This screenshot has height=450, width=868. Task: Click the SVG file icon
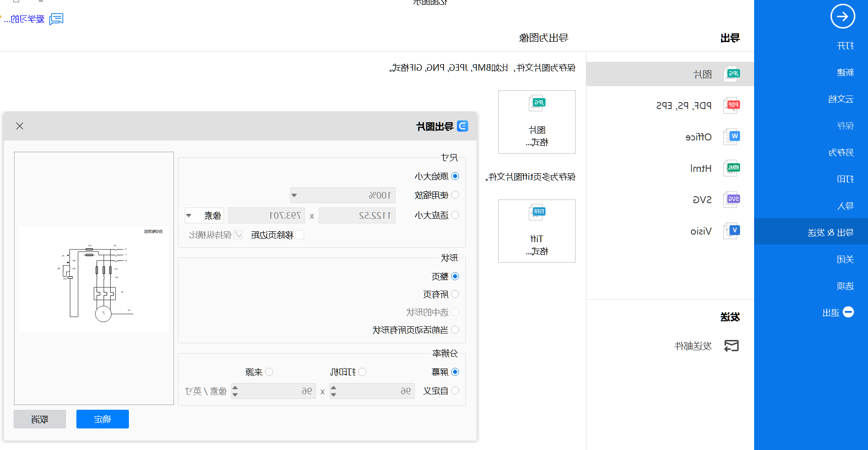point(732,199)
